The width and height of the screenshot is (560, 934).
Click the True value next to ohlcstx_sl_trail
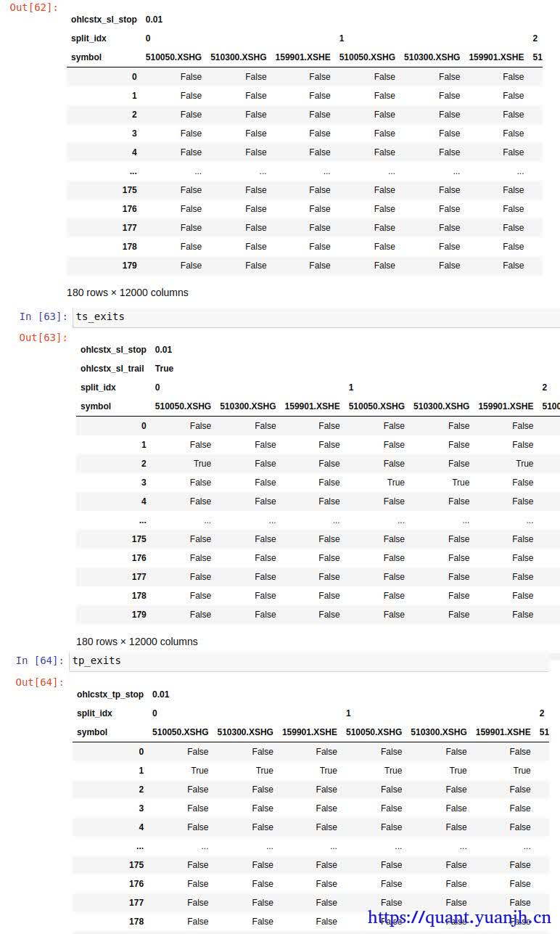tap(164, 369)
